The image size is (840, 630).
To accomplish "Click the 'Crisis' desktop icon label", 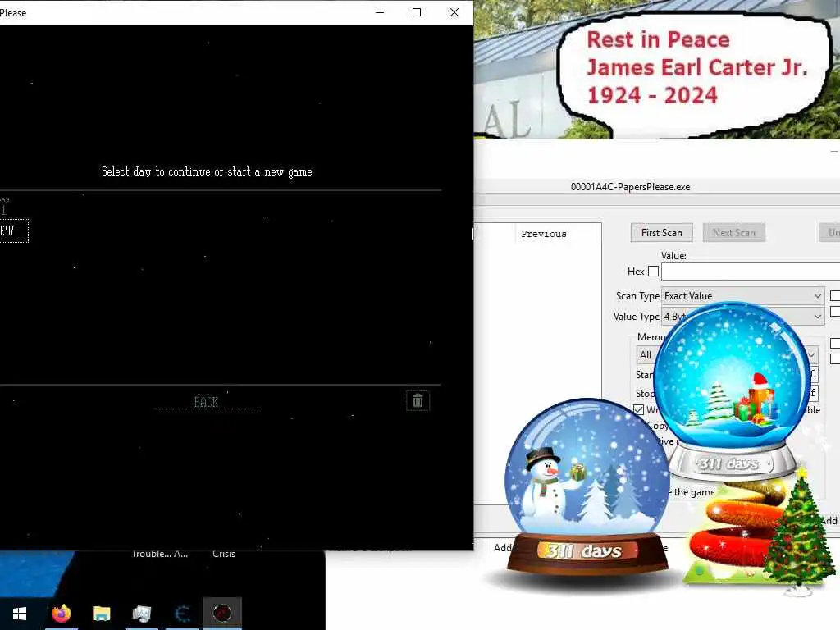I will point(224,554).
